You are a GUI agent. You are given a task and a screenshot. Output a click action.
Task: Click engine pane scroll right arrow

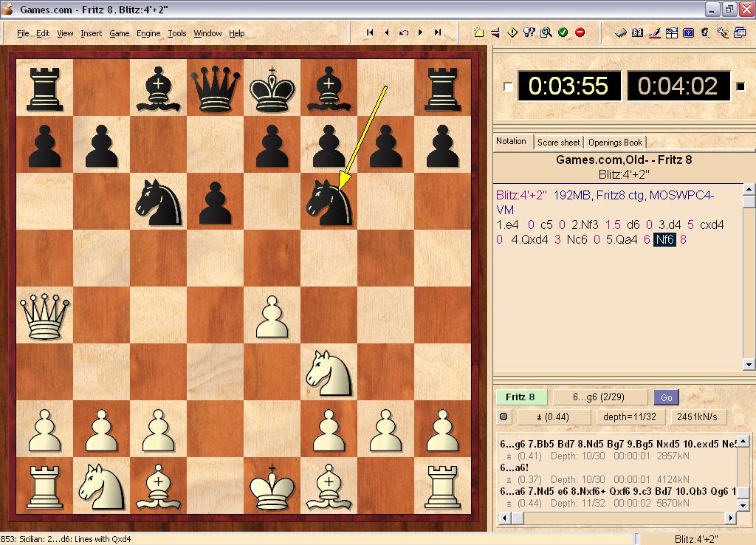731,518
